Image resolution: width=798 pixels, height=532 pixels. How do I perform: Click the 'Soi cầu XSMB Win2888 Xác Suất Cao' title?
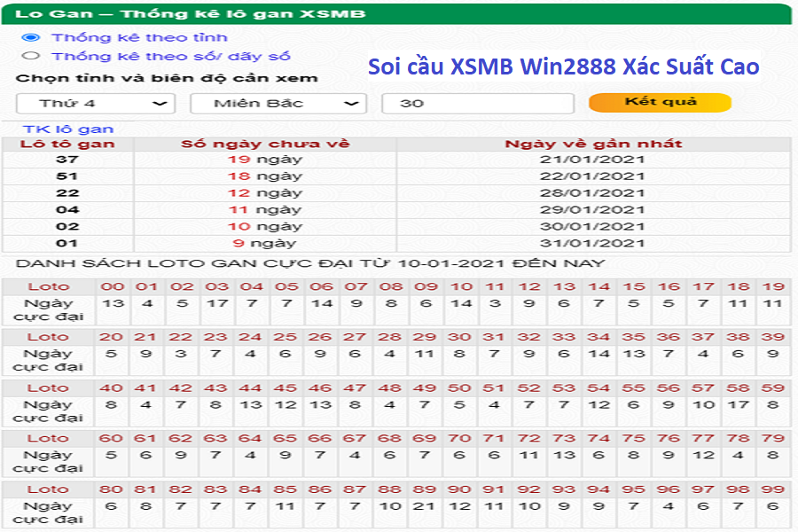pyautogui.click(x=563, y=66)
